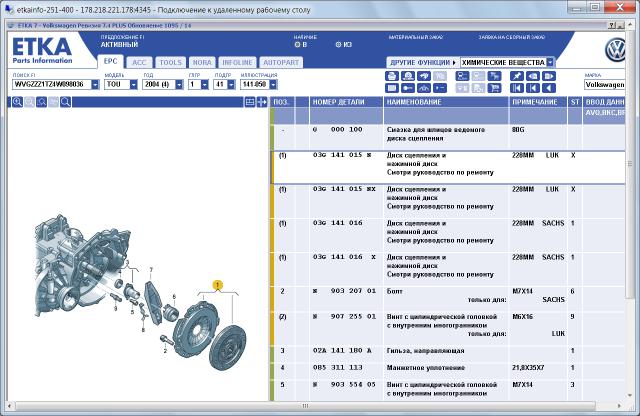Click the НОМЕР ДЕТАЛИ column header

pyautogui.click(x=346, y=102)
